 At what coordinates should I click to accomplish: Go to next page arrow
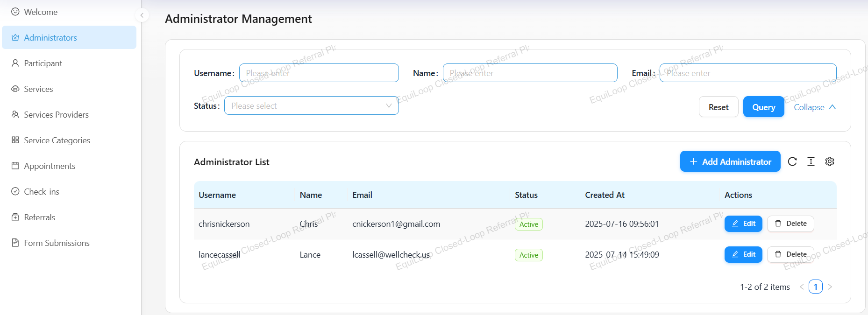click(830, 287)
